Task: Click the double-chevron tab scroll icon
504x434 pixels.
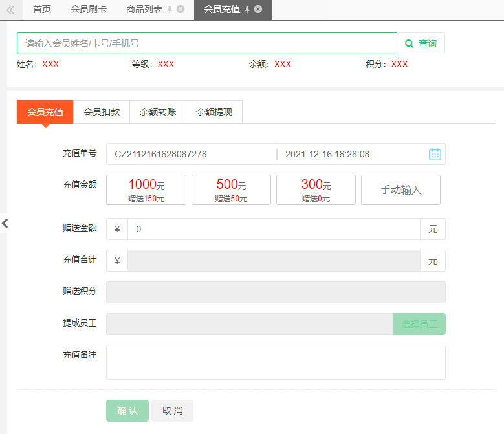Action: (10, 10)
